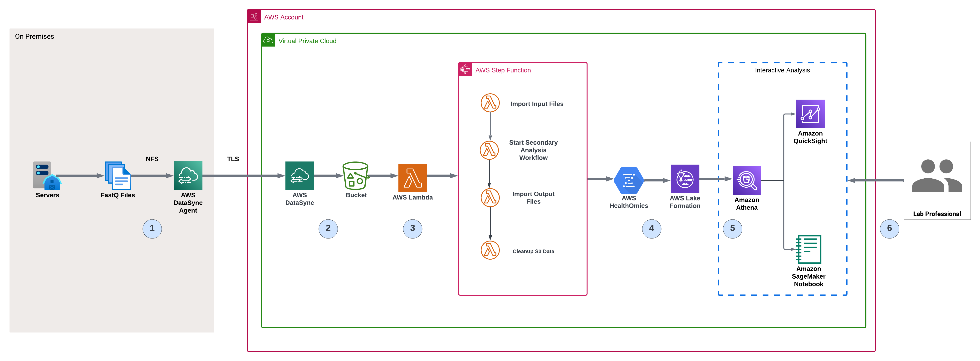This screenshot has width=980, height=361.
Task: Select the AWS DataSync Agent icon
Action: (188, 176)
